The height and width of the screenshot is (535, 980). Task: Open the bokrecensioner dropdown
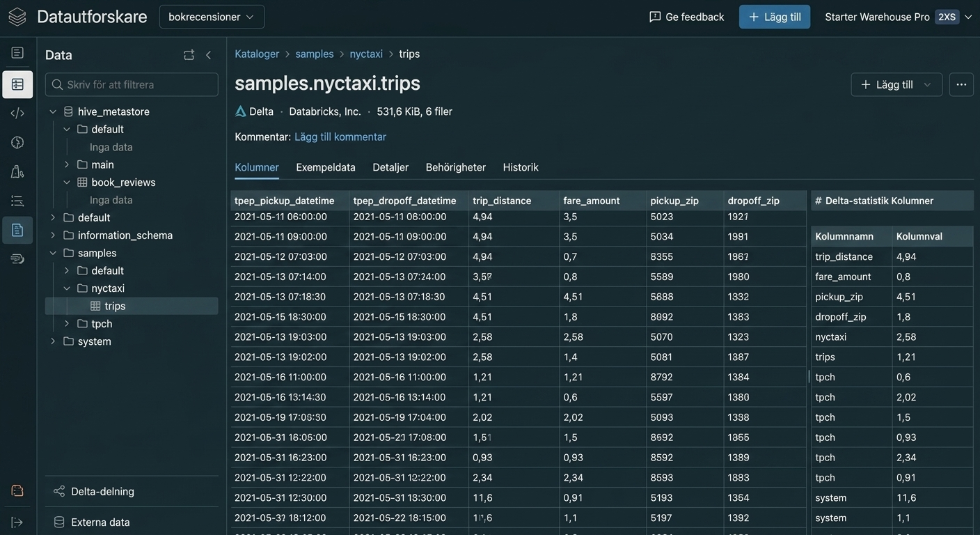click(212, 17)
